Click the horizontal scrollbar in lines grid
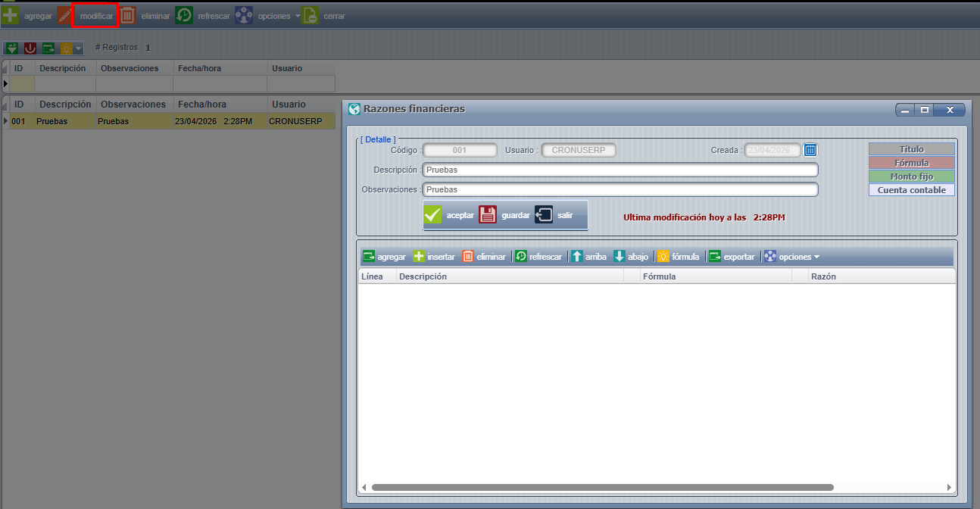Viewport: 980px width, 509px height. tap(602, 487)
